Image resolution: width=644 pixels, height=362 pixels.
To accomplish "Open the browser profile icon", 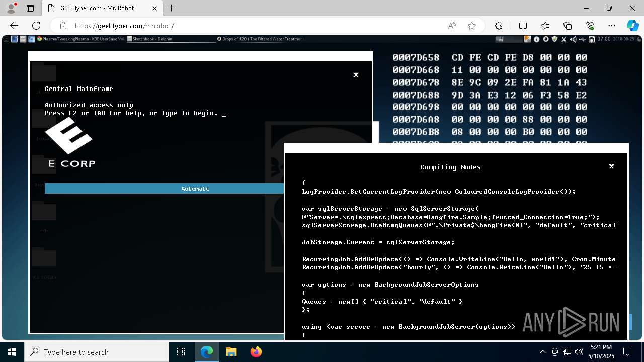I will [x=11, y=8].
